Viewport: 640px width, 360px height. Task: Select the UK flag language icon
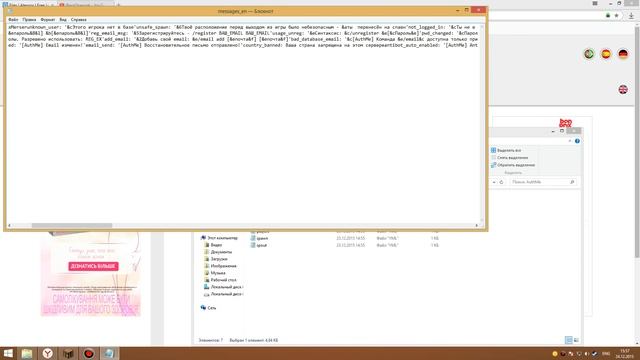coord(623,89)
